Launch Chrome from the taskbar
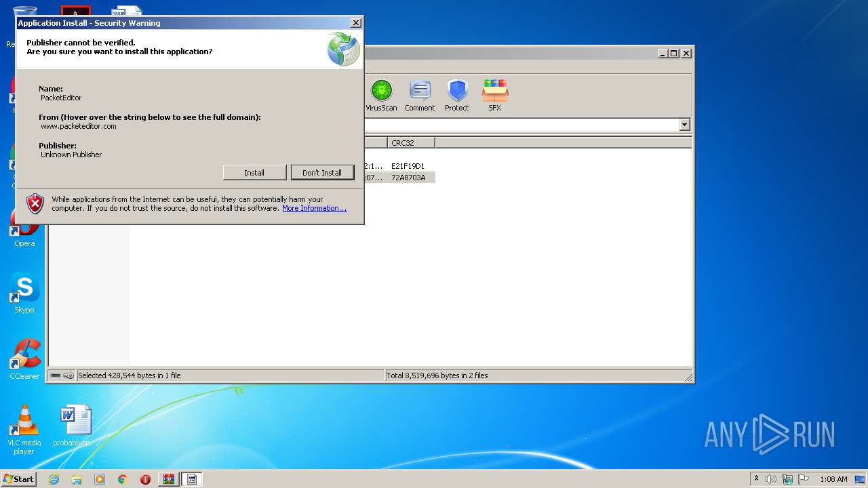Image resolution: width=868 pixels, height=488 pixels. [123, 479]
